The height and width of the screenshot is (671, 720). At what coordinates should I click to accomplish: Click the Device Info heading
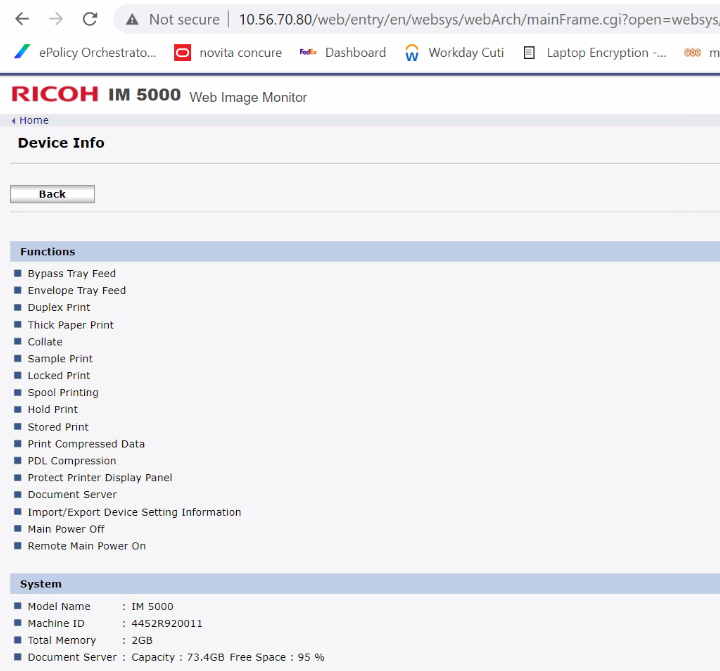pyautogui.click(x=61, y=143)
